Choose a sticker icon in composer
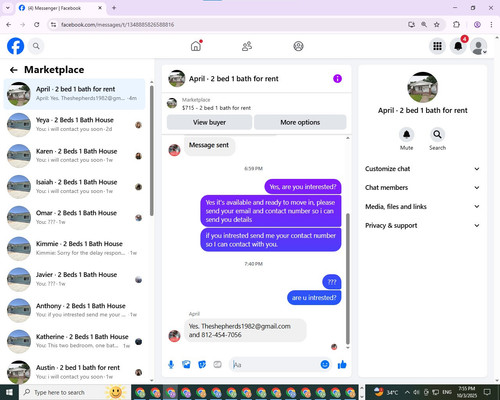The image size is (500, 400). pos(202,365)
